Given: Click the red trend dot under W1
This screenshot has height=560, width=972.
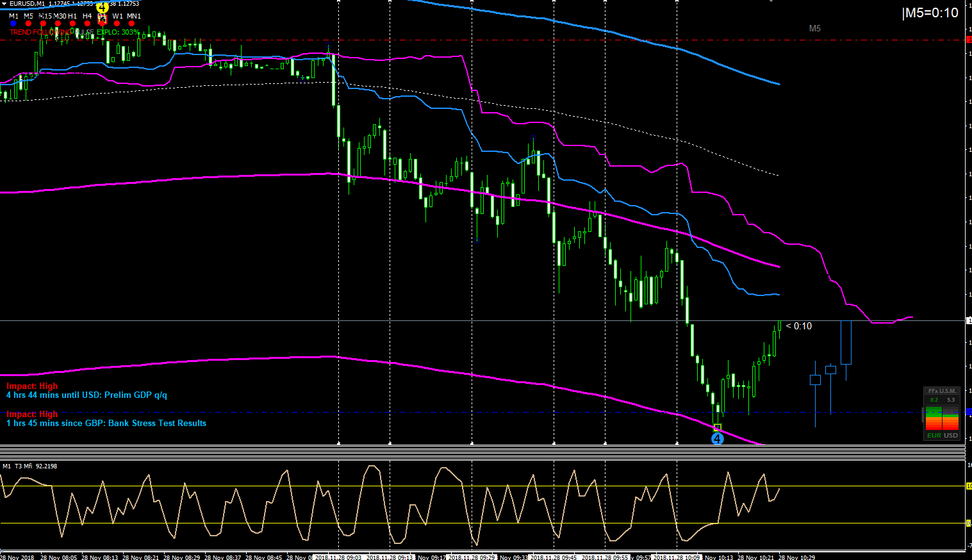Looking at the screenshot, I should [117, 24].
